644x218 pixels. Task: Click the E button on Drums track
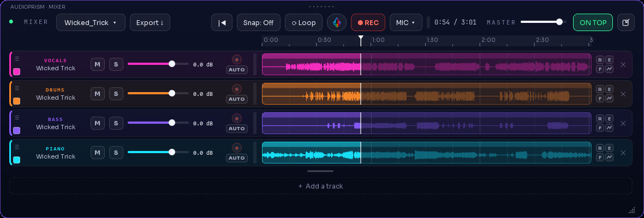pyautogui.click(x=610, y=89)
